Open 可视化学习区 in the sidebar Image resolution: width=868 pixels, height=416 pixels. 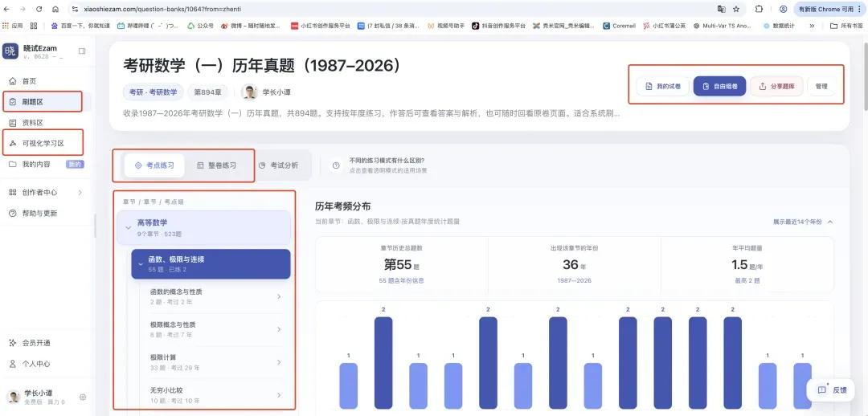[44, 143]
